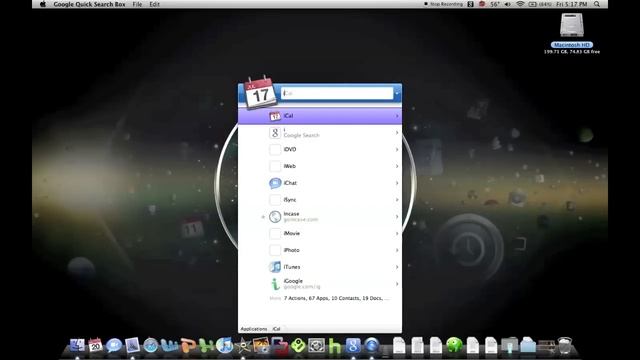Image resolution: width=640 pixels, height=360 pixels.
Task: Open iChat from the Dock
Action: coord(114,346)
